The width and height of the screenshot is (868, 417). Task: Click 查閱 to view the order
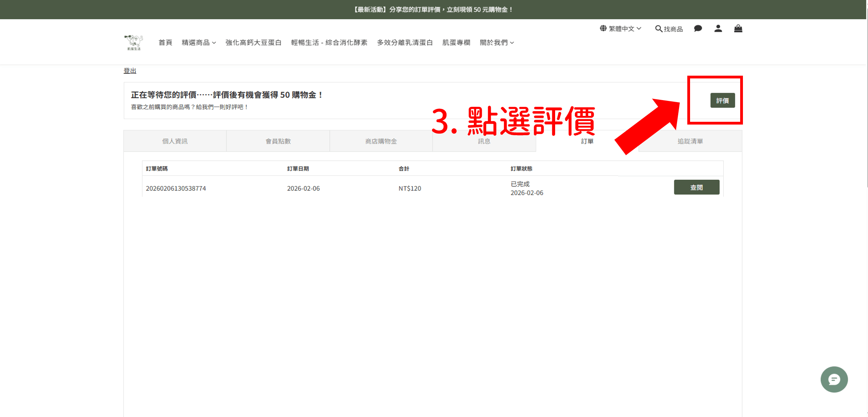click(697, 187)
